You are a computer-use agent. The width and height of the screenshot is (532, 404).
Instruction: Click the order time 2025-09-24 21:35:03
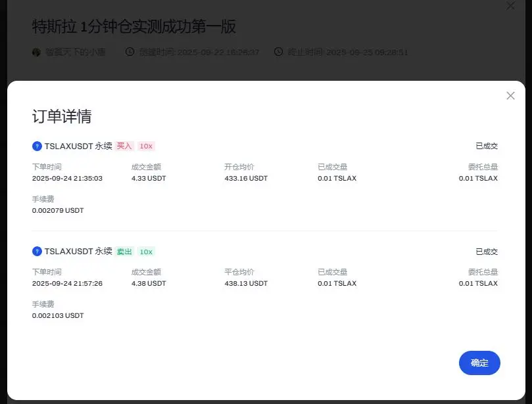[x=67, y=178]
